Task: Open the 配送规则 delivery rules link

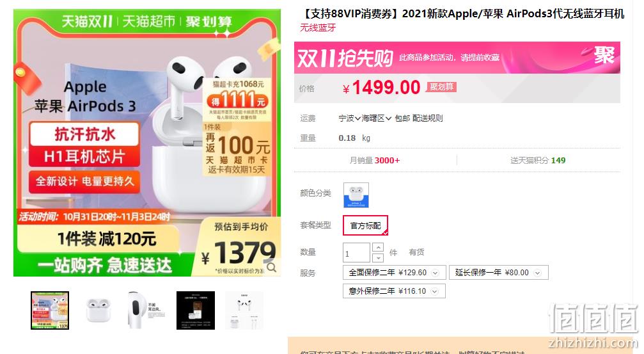Action: click(428, 118)
